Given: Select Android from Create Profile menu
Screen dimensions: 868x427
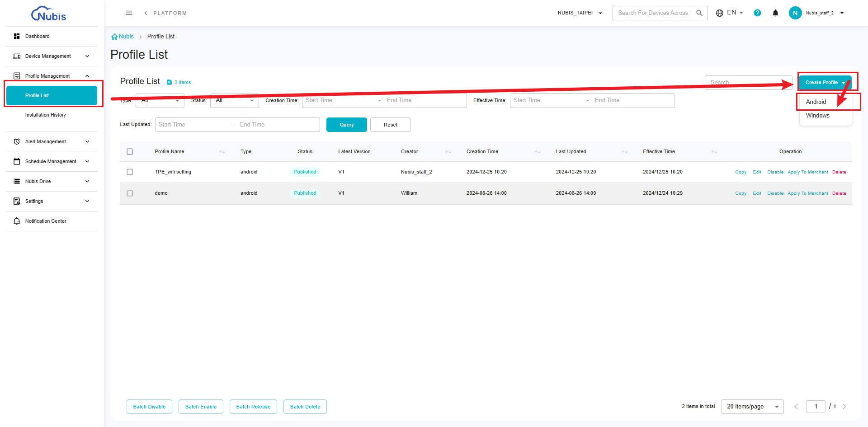Looking at the screenshot, I should pyautogui.click(x=816, y=102).
